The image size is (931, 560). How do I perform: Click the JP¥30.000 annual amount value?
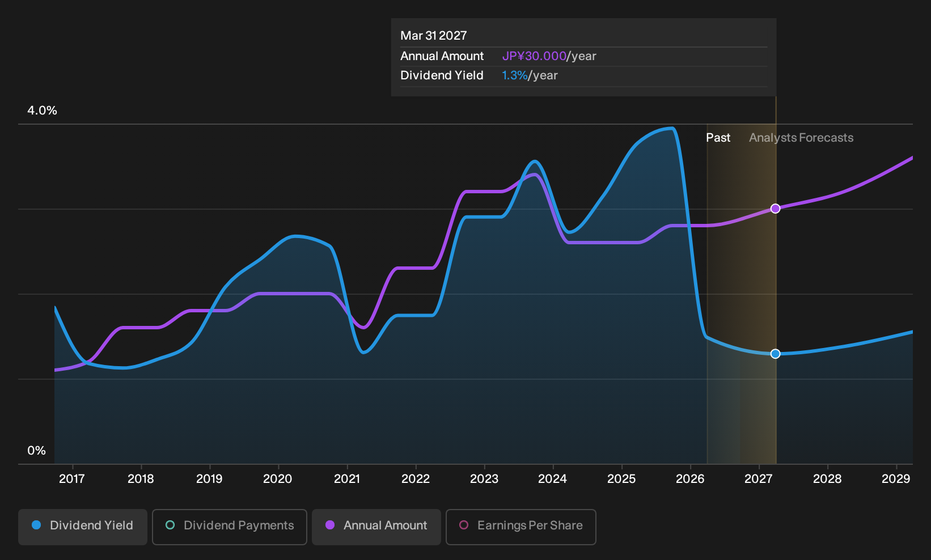[534, 56]
